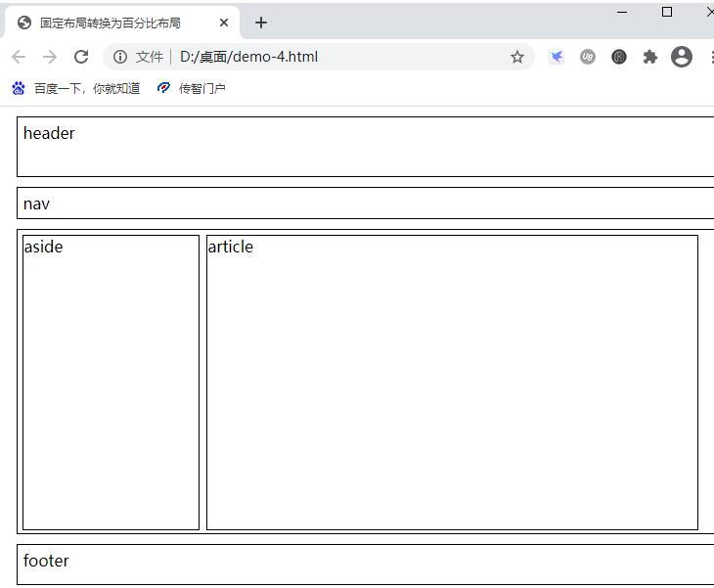Open the 百度一下，你就知道 bookmark

[x=76, y=88]
